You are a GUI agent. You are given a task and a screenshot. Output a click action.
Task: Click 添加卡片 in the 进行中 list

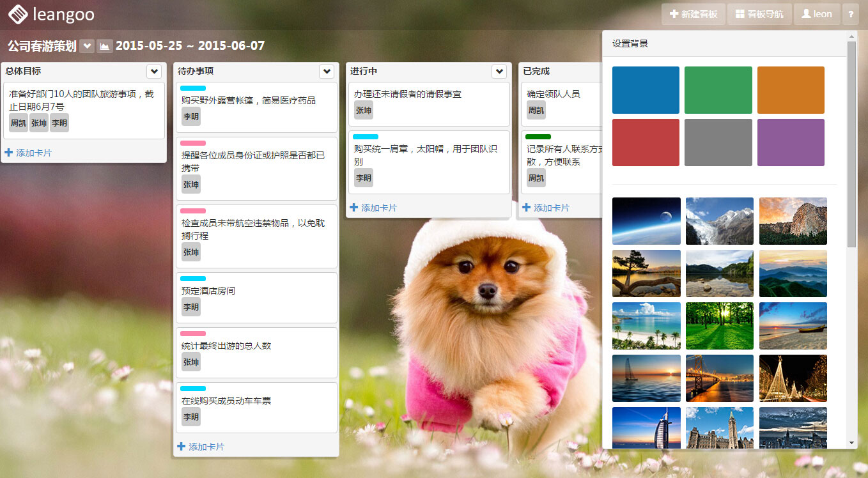(373, 208)
